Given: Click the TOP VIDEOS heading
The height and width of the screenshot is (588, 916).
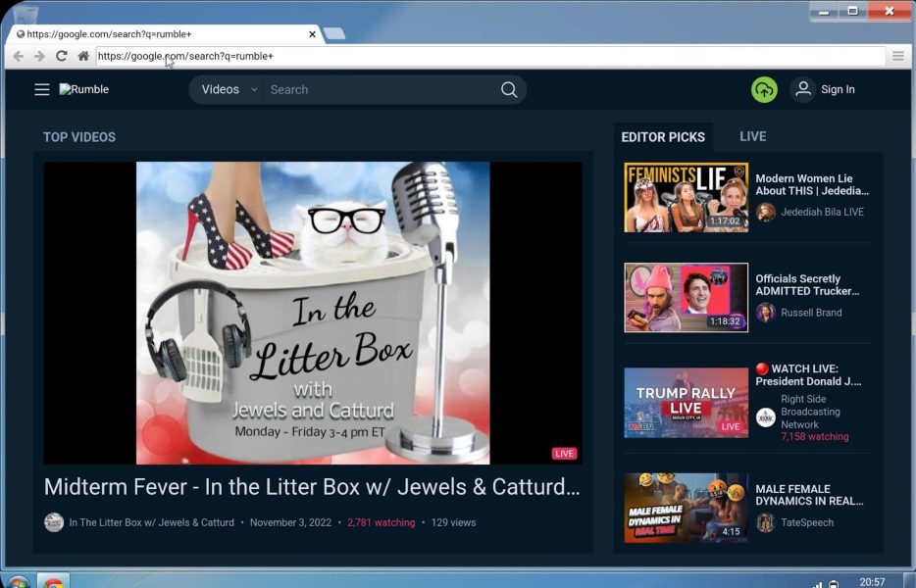Looking at the screenshot, I should click(79, 137).
